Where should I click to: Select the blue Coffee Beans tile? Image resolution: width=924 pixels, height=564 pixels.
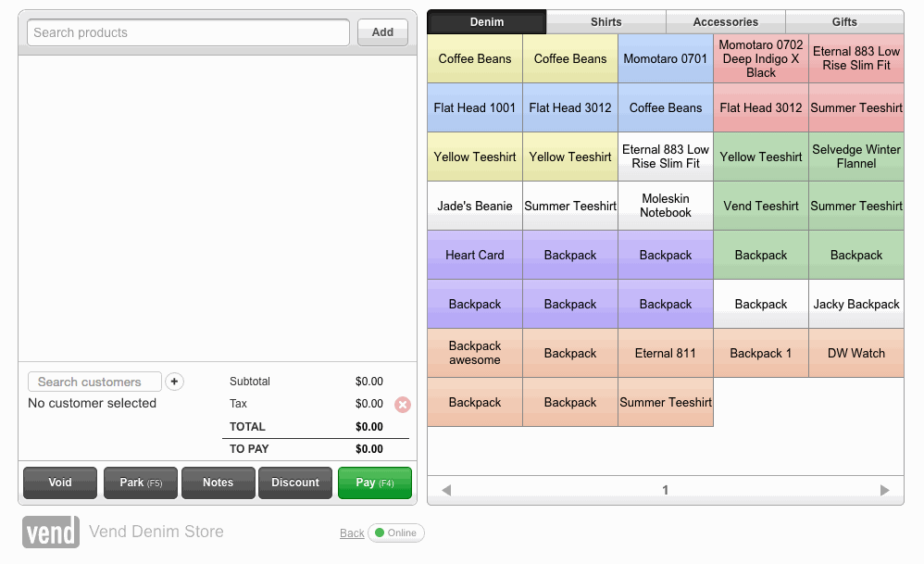(666, 107)
